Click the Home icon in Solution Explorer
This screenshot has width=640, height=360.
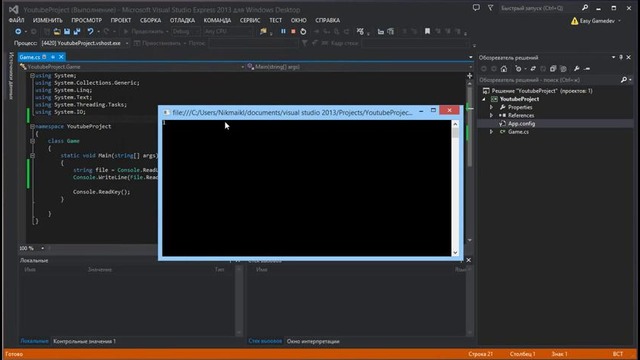504,69
